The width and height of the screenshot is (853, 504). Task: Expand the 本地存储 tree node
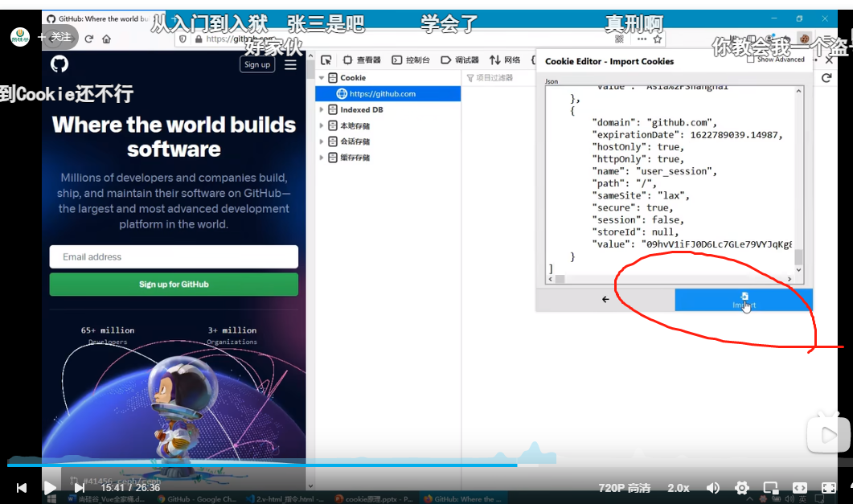[x=322, y=125]
